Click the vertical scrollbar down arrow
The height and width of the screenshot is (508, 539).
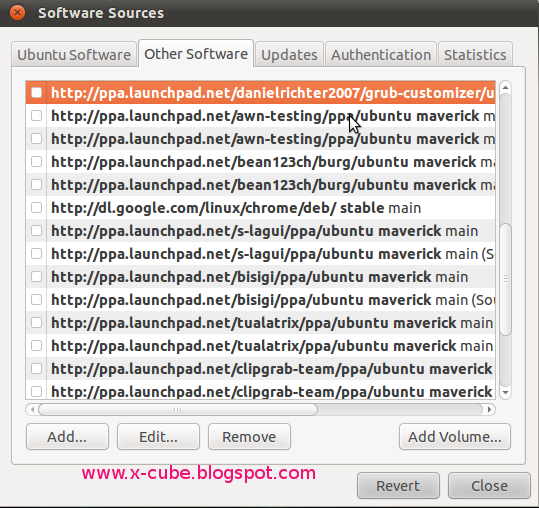click(505, 393)
